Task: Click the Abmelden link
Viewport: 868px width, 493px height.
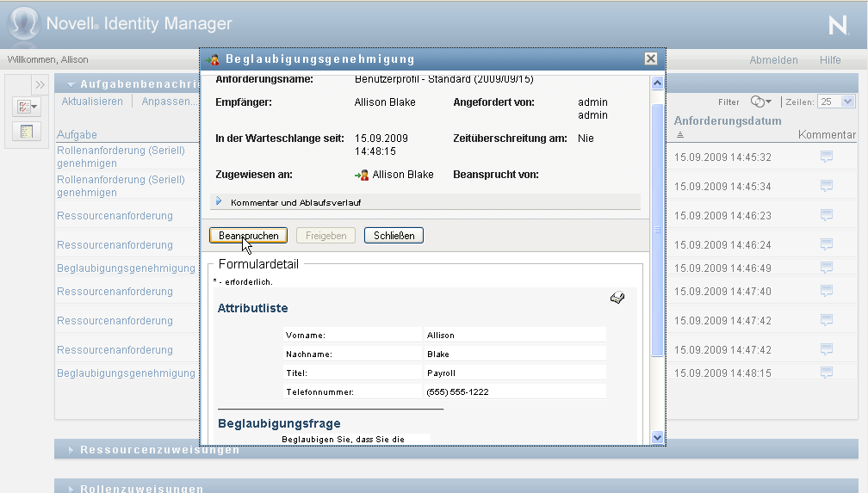Action: pyautogui.click(x=773, y=59)
